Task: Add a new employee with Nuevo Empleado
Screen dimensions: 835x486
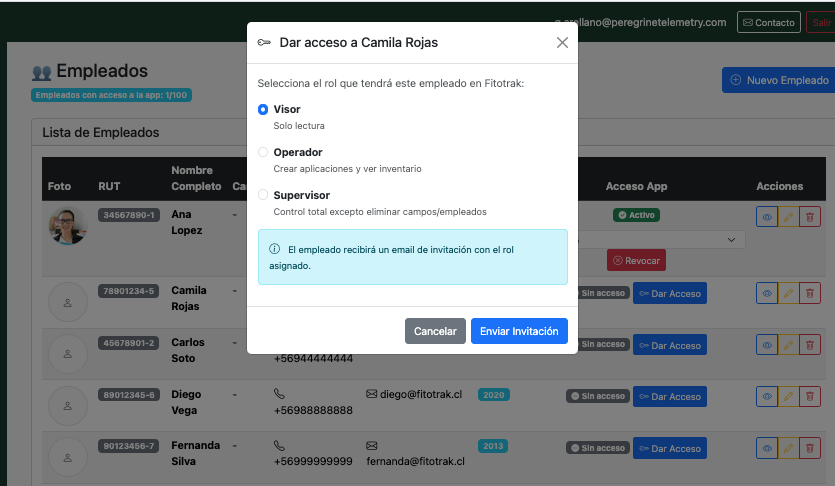Action: coord(781,80)
